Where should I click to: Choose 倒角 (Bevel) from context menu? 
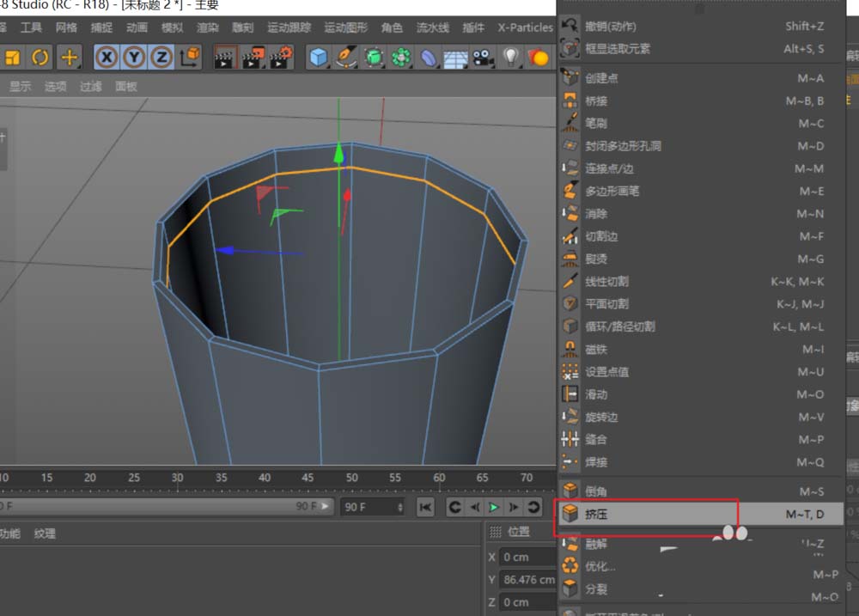(596, 491)
